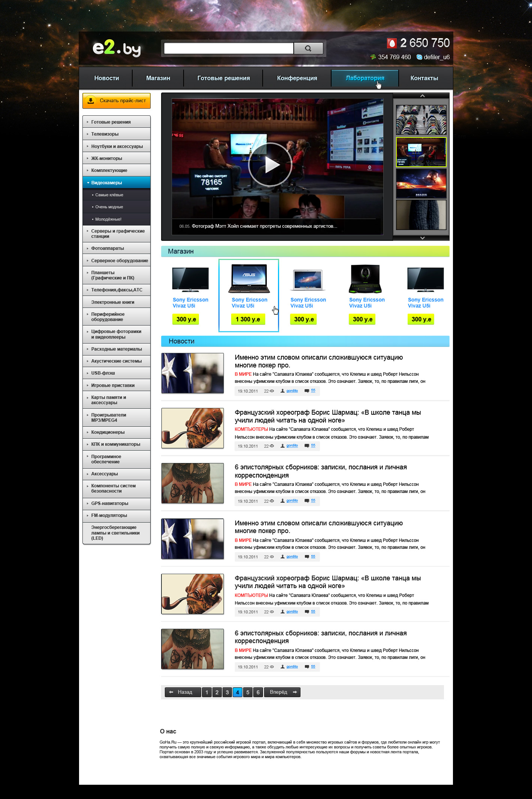Select the Самые клёвые subcategory
This screenshot has width=532, height=799.
pyautogui.click(x=117, y=195)
